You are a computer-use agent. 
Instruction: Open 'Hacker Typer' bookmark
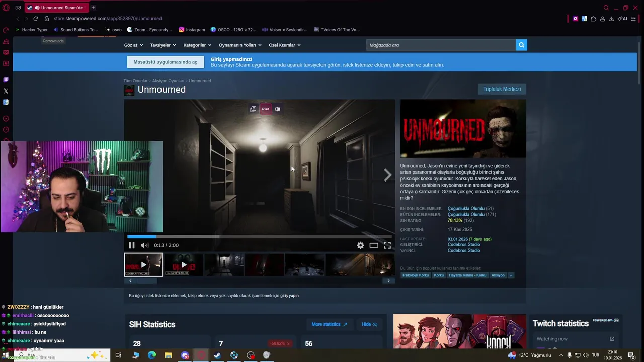tap(32, 30)
